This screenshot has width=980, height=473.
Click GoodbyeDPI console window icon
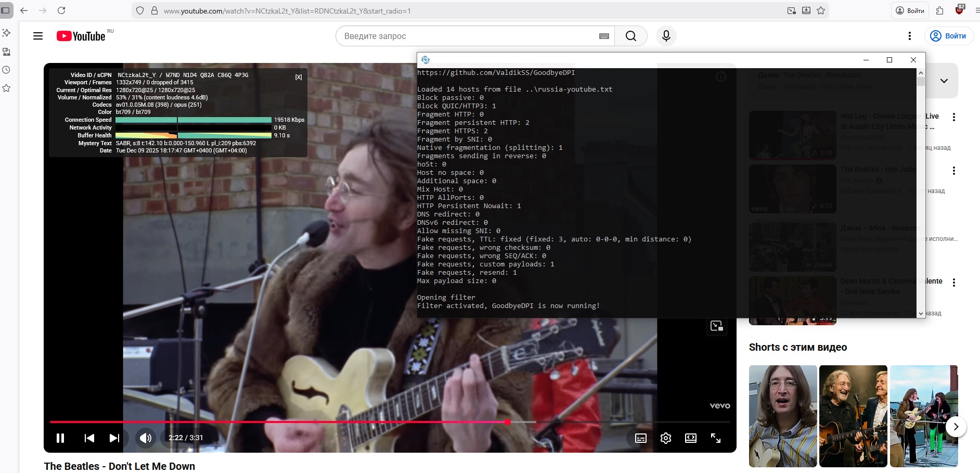(x=425, y=60)
